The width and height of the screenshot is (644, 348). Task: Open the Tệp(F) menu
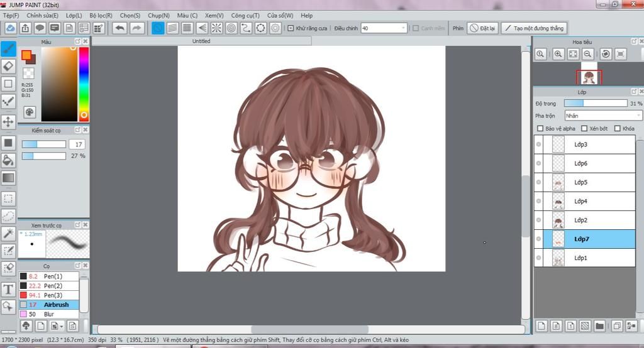pyautogui.click(x=11, y=16)
